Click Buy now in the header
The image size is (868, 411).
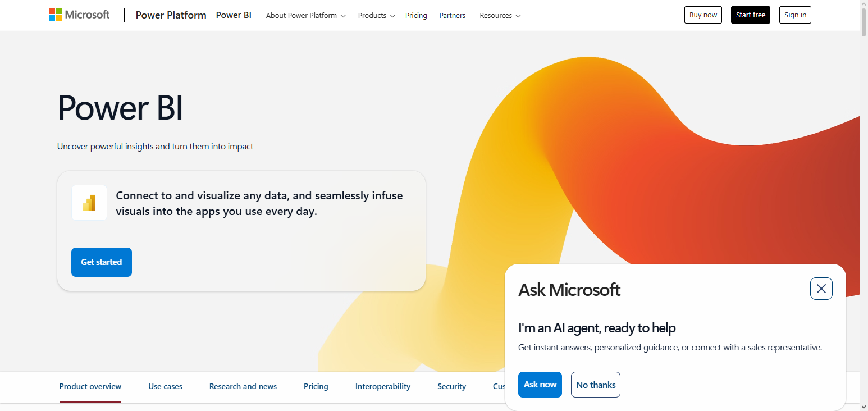[x=703, y=15]
